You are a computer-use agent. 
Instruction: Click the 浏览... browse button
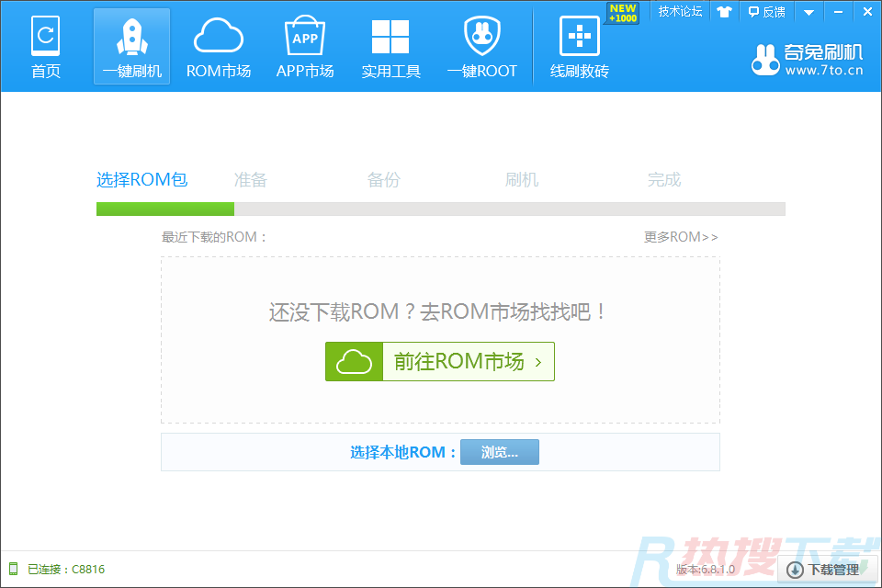coord(500,452)
